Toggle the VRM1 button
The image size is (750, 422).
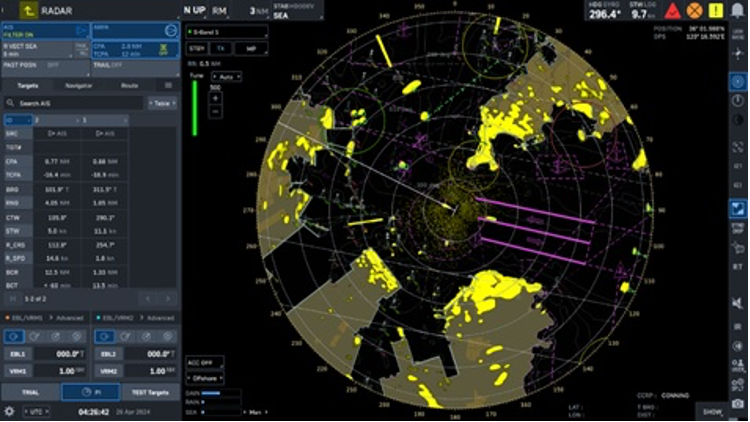click(x=18, y=371)
